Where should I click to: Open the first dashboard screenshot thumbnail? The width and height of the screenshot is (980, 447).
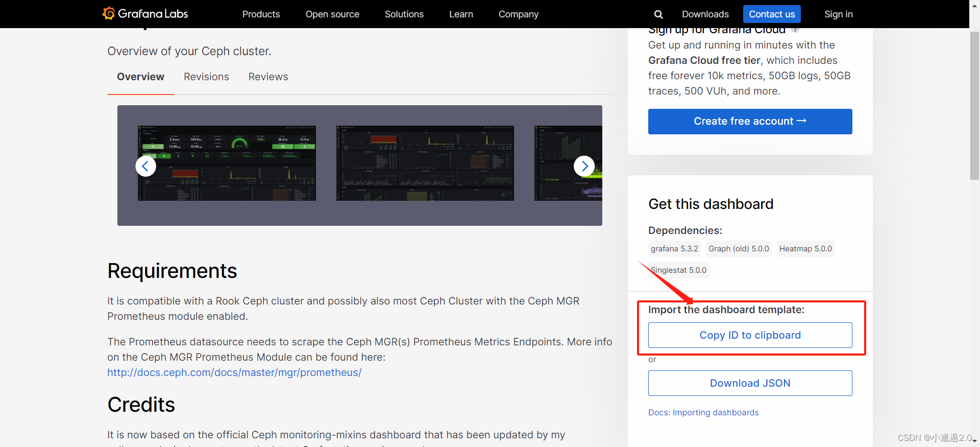tap(227, 163)
